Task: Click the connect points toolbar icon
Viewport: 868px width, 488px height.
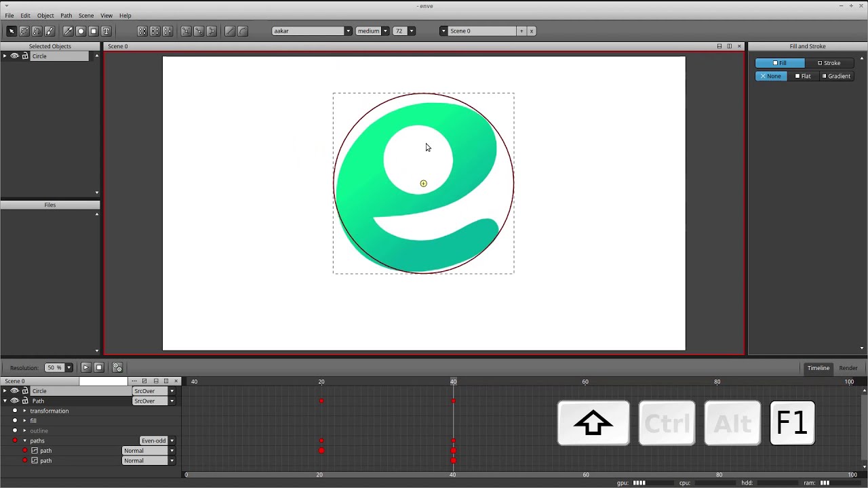Action: 186,31
